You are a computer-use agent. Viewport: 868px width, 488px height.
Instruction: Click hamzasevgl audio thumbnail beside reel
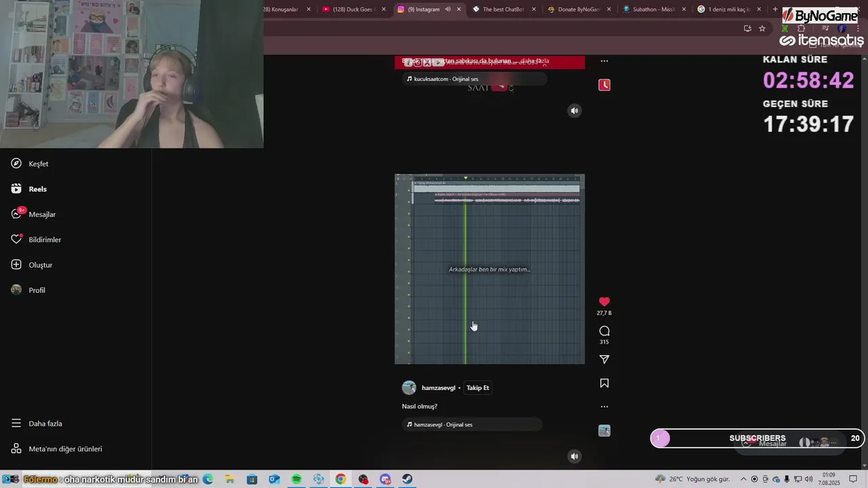pyautogui.click(x=604, y=430)
